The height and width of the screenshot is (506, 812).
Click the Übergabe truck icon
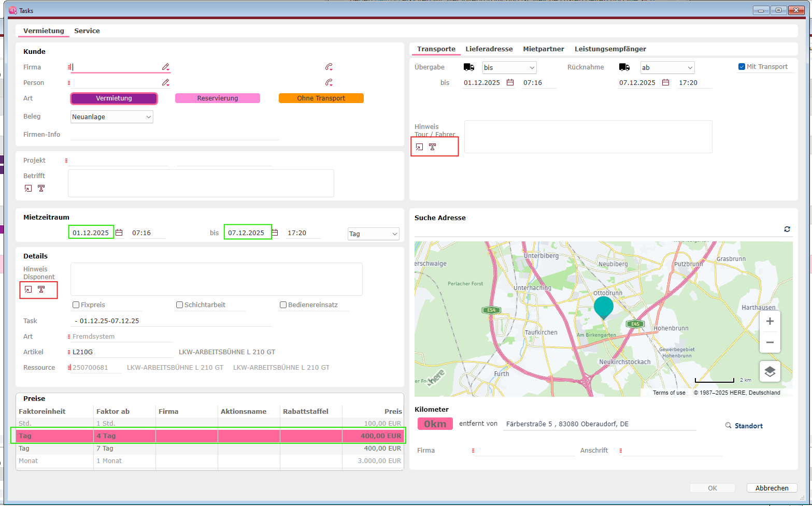(x=469, y=67)
